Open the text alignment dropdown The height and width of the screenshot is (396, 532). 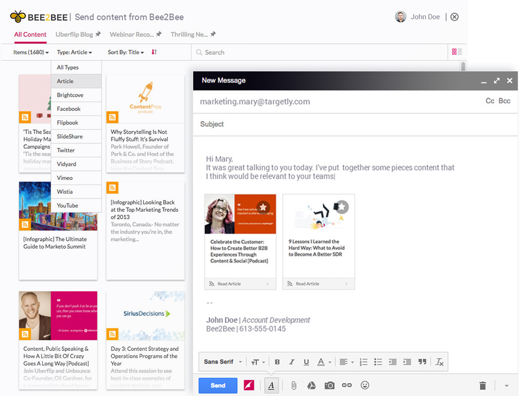point(347,362)
